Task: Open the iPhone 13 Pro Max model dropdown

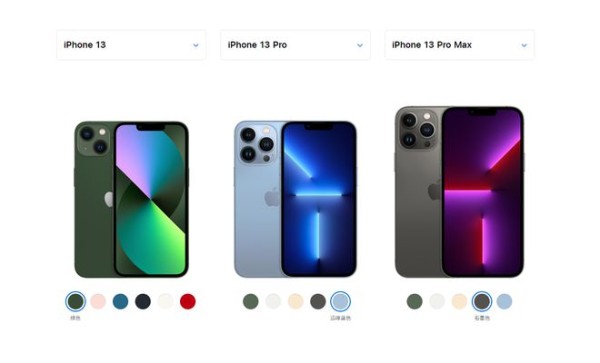Action: click(x=459, y=45)
